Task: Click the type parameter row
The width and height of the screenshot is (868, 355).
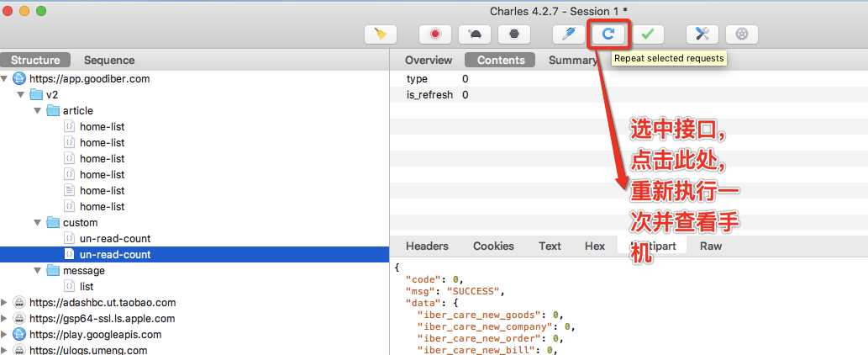Action: pyautogui.click(x=629, y=79)
